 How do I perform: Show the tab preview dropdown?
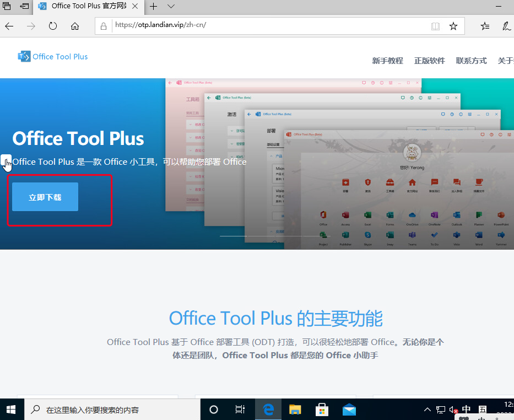171,6
